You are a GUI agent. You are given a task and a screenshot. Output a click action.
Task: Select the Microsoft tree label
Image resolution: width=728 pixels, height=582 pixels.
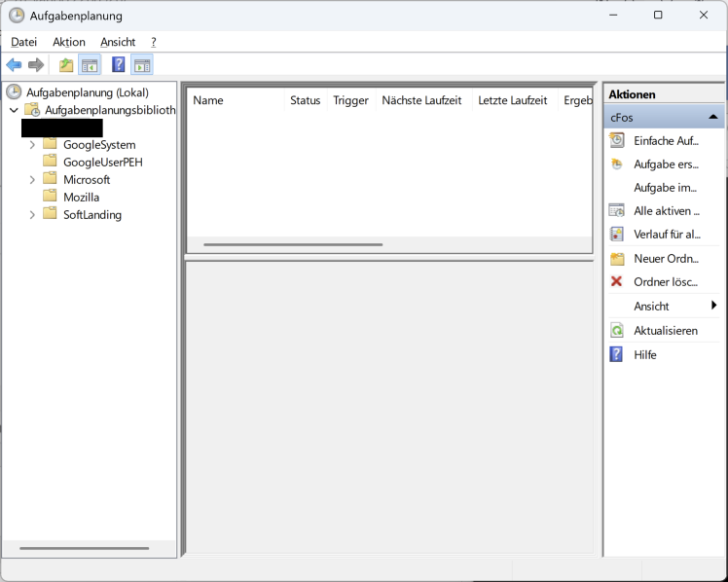tap(87, 180)
